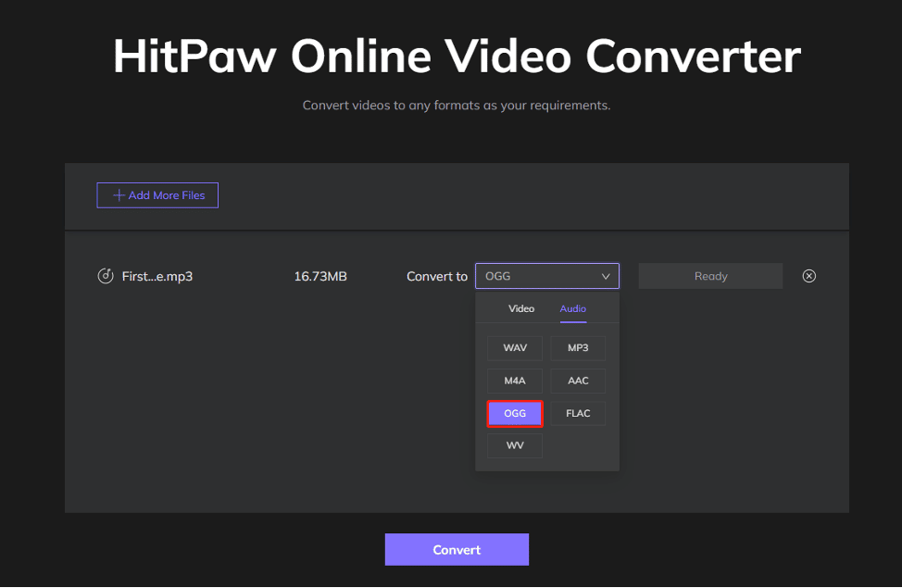Image resolution: width=902 pixels, height=588 pixels.
Task: Click the First...e.mp3 file name
Action: point(157,276)
